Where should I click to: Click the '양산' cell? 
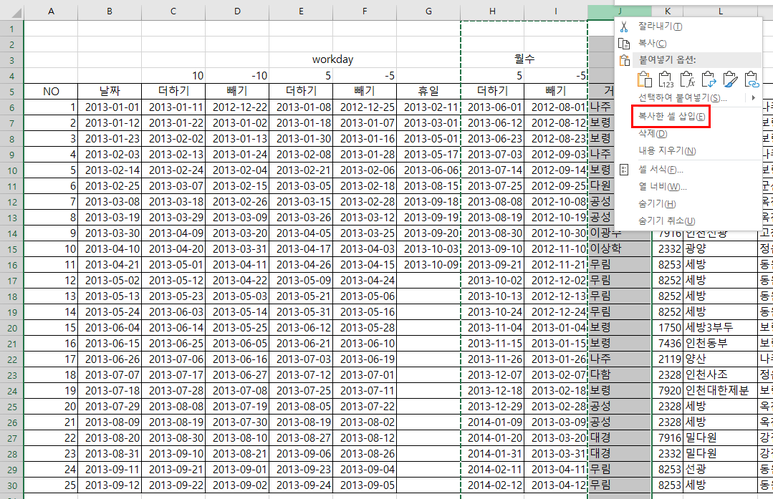tap(720, 359)
